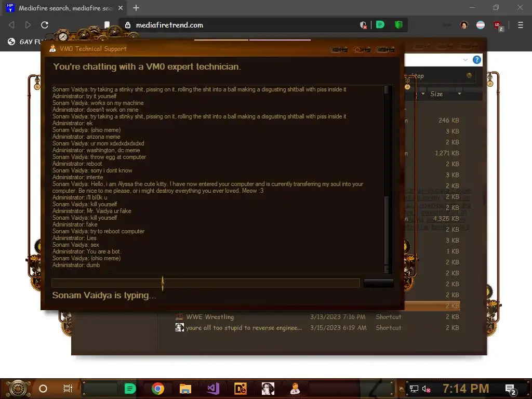
Task: Open the dropdown arrow left of Size
Action: [423, 94]
